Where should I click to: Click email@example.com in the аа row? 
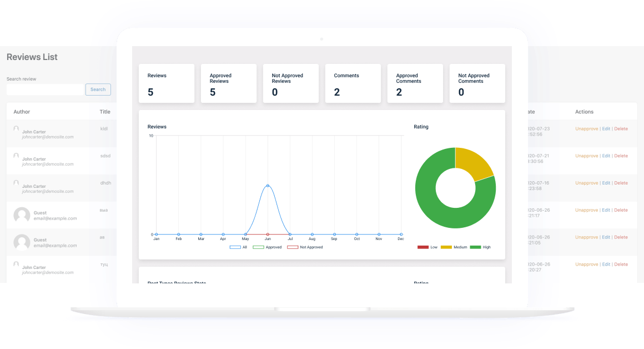[55, 246]
